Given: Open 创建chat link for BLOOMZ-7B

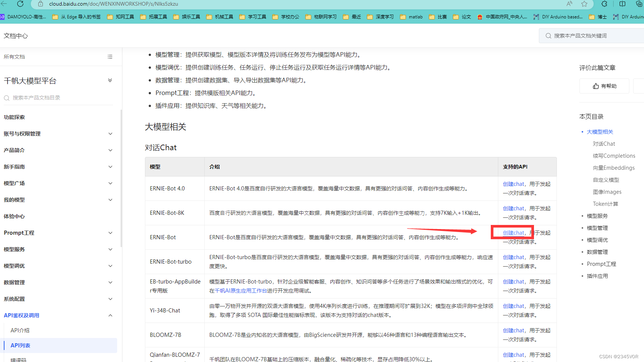Looking at the screenshot, I should tap(513, 330).
